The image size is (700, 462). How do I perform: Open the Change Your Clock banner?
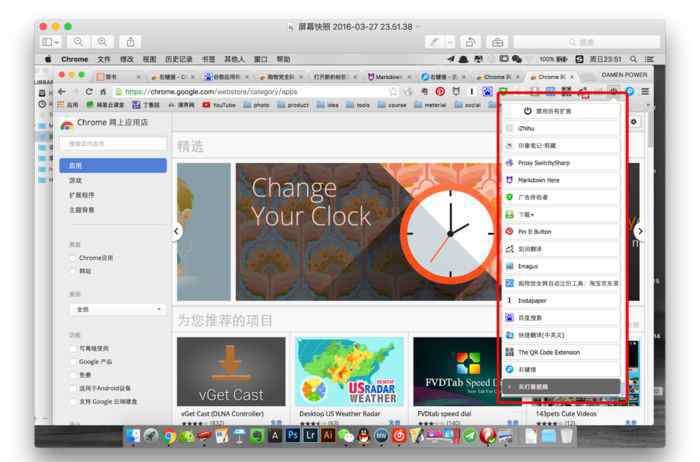[x=366, y=232]
